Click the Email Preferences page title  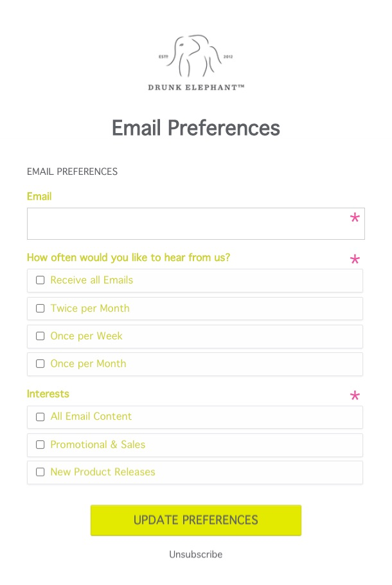195,128
